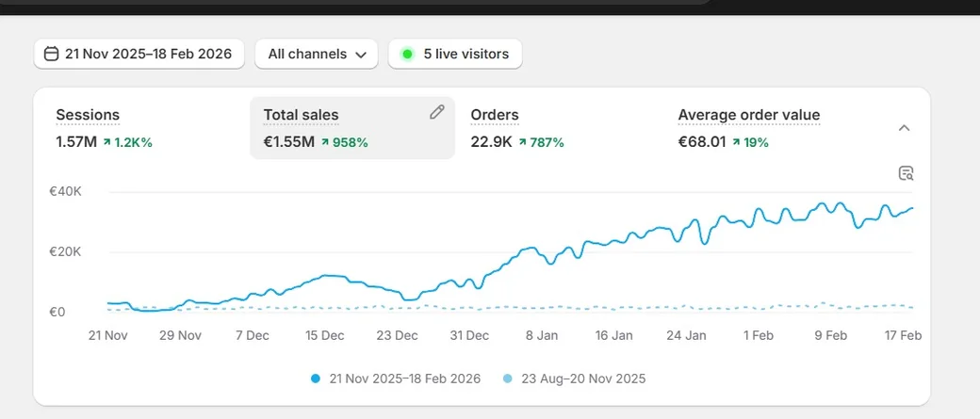Click the 22.9K orders value
This screenshot has height=419, width=980.
click(491, 142)
